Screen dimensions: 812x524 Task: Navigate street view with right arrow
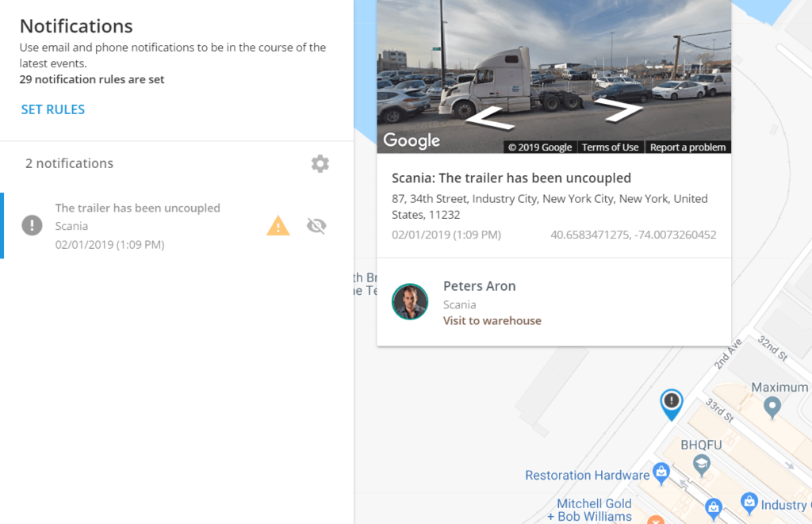619,109
